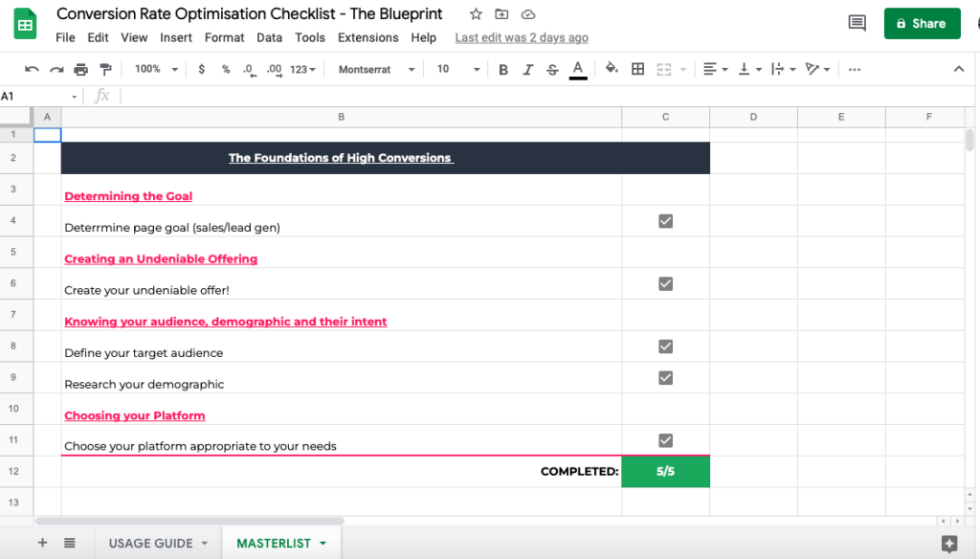Viewport: 980px width, 559px height.
Task: Select column C header
Action: (666, 117)
